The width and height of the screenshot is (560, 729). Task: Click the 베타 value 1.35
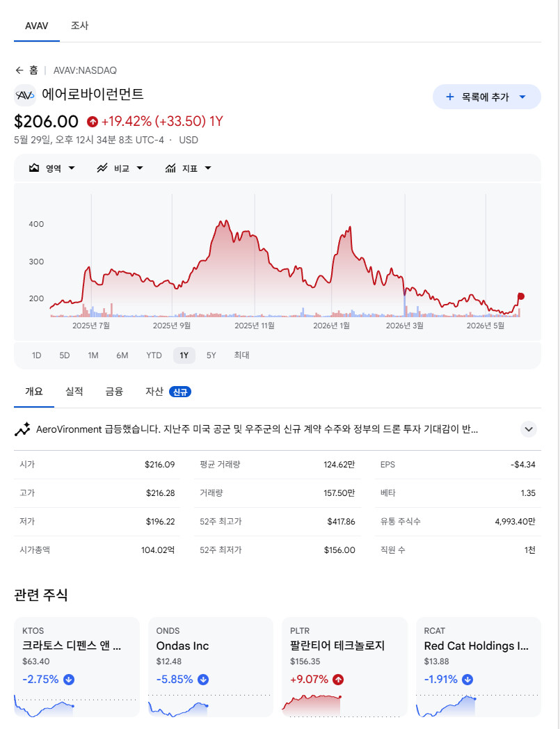[x=528, y=492]
